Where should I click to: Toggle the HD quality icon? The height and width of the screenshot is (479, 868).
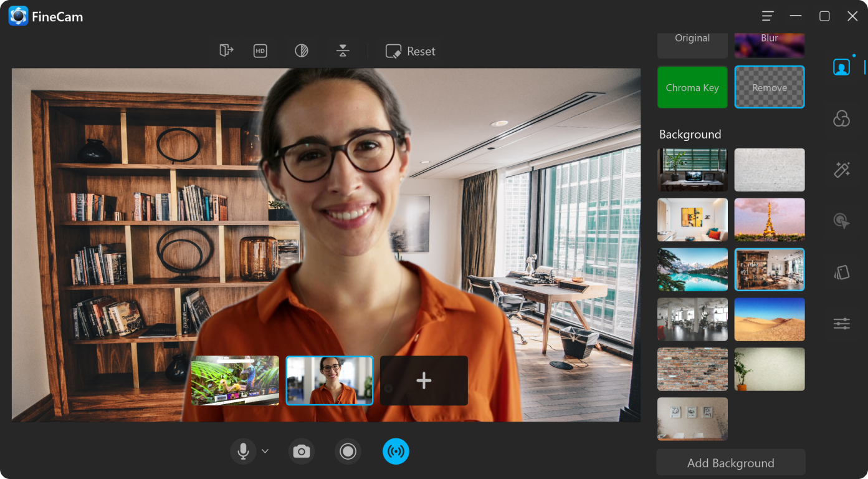tap(260, 51)
